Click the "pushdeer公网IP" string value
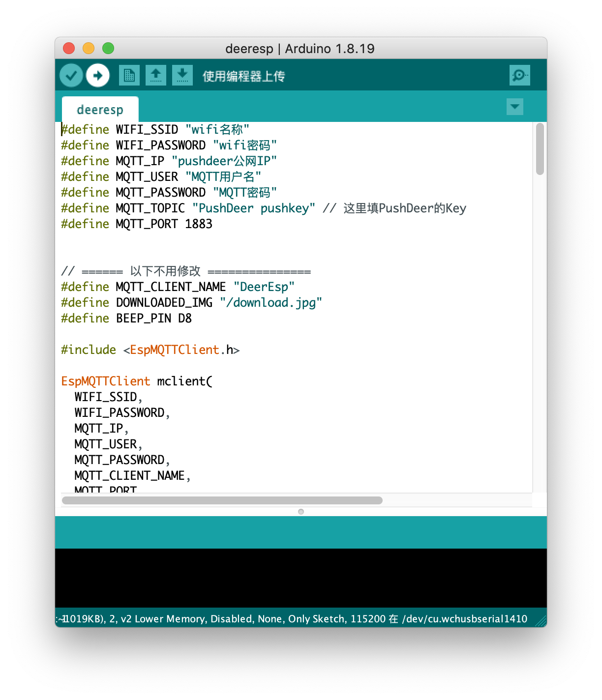 (224, 161)
